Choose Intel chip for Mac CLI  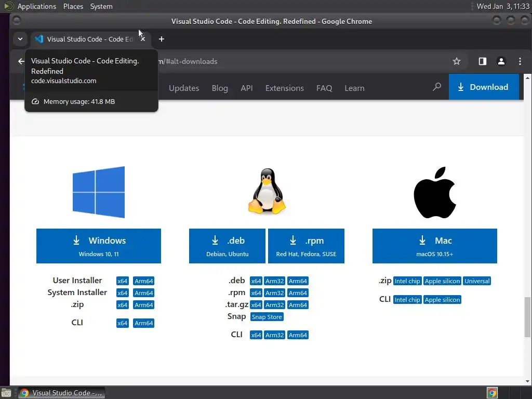coord(407,300)
